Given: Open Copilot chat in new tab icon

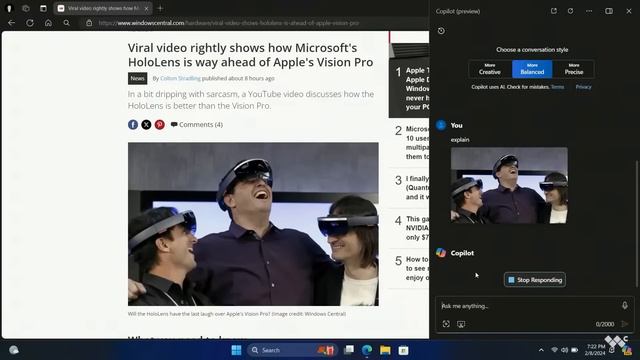Looking at the screenshot, I should pyautogui.click(x=553, y=11).
